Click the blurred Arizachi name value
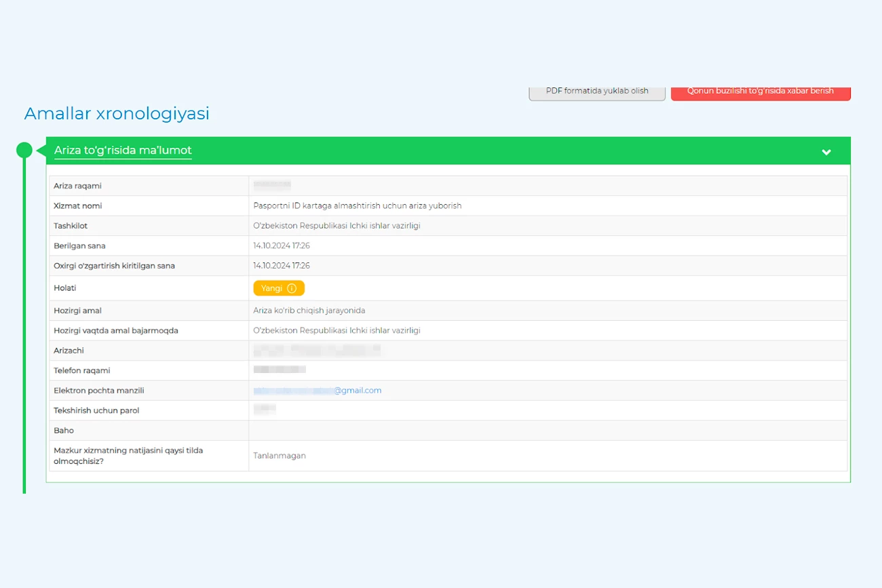 (x=318, y=351)
